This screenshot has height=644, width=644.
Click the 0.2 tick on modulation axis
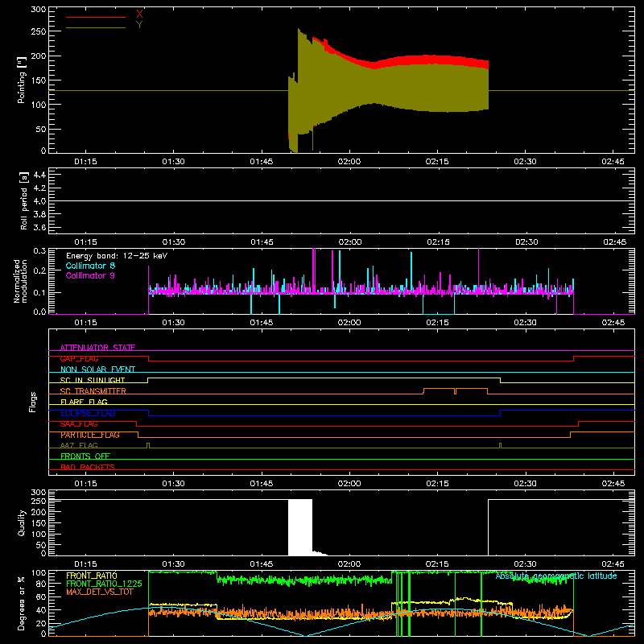point(39,270)
